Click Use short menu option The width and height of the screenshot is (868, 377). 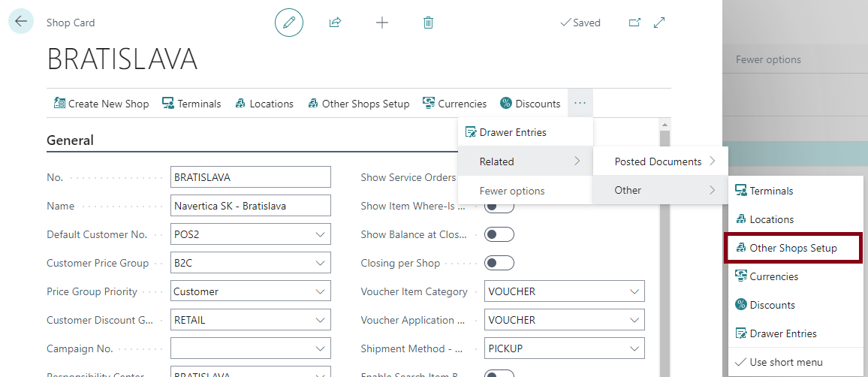(785, 362)
